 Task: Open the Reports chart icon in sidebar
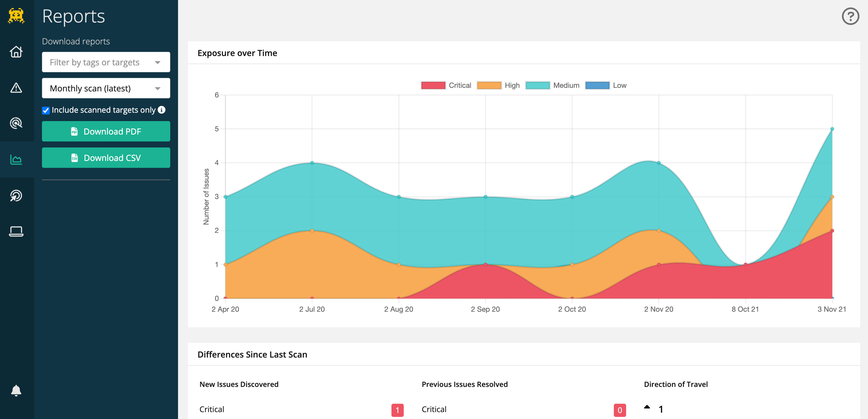(x=16, y=159)
